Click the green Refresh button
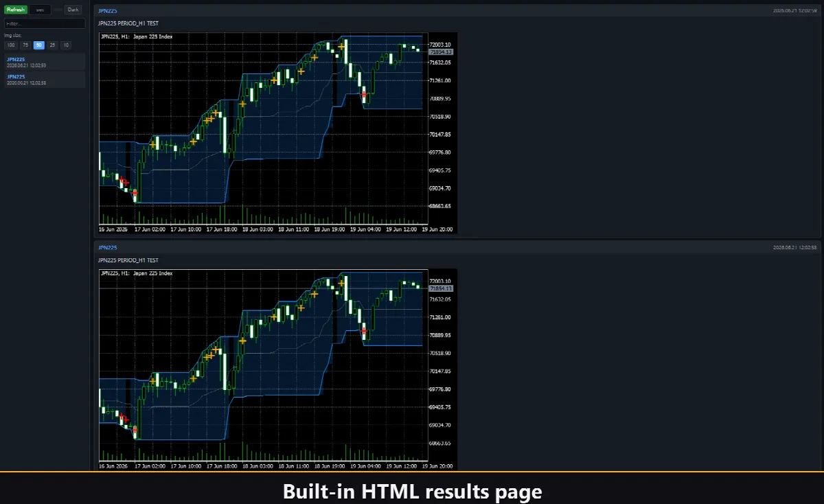Image resolution: width=824 pixels, height=504 pixels. tap(16, 10)
